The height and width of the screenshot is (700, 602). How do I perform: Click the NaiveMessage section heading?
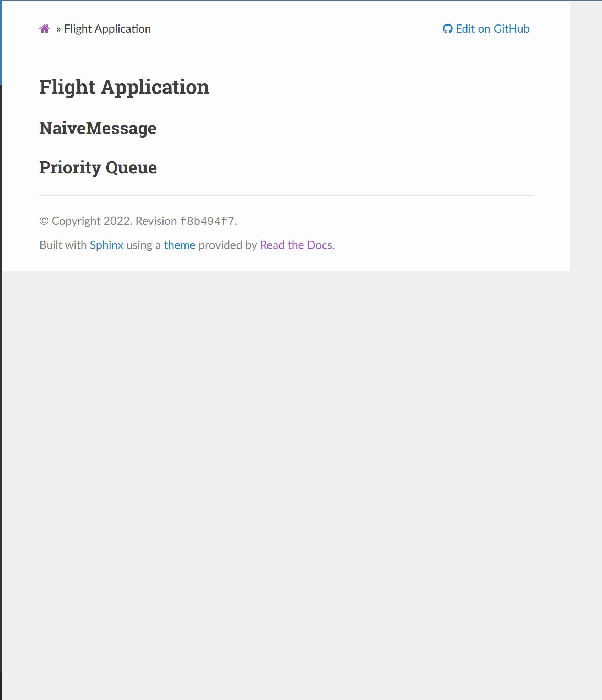[98, 128]
